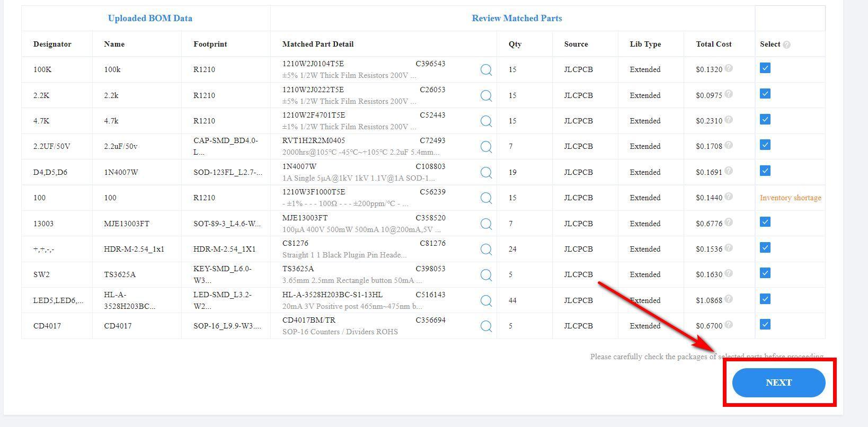Click footprint SOT-89-3_L4.6-W...
Image resolution: width=868 pixels, height=427 pixels.
click(227, 224)
